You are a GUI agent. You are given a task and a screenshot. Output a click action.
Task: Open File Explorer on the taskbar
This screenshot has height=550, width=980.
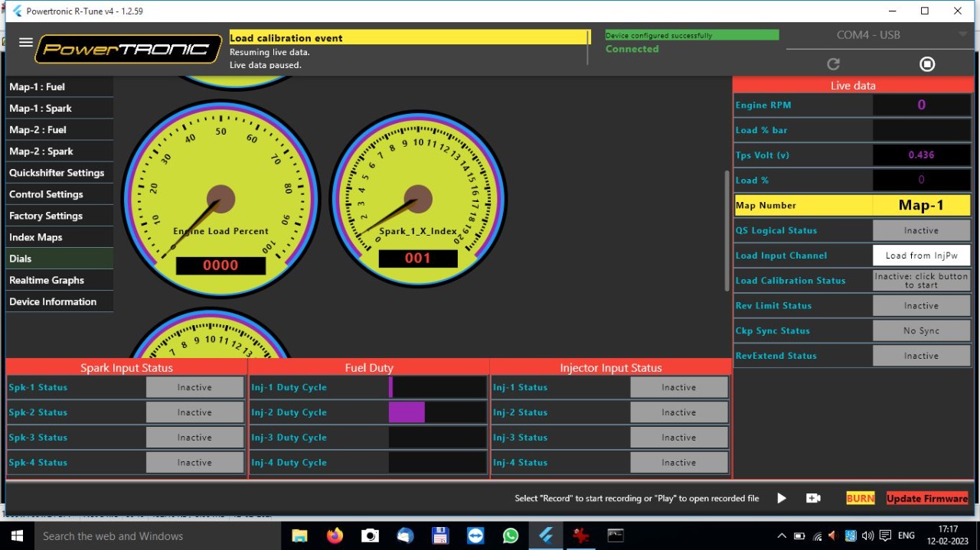point(299,535)
